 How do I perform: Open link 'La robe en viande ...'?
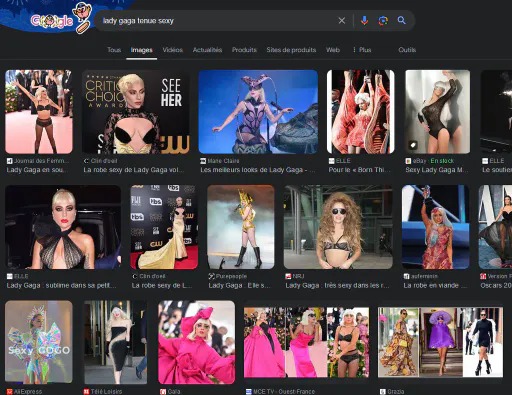[435, 286]
